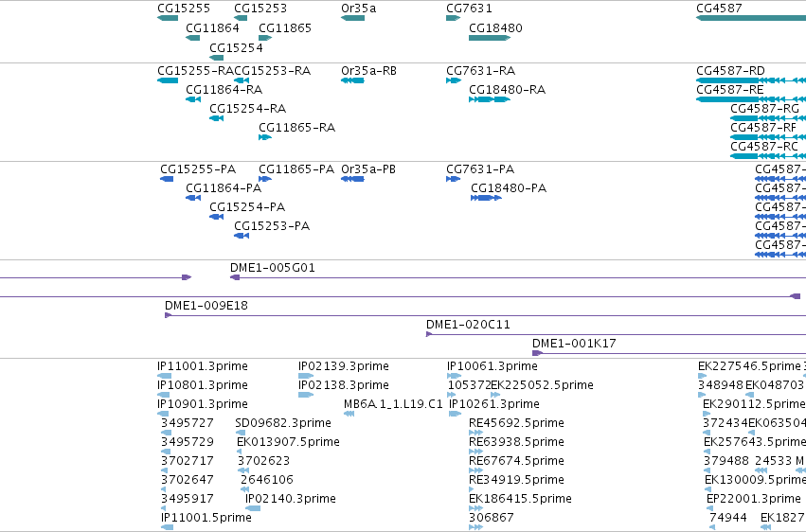Click EST IP11001.5prime
The image size is (806, 532).
[206, 518]
